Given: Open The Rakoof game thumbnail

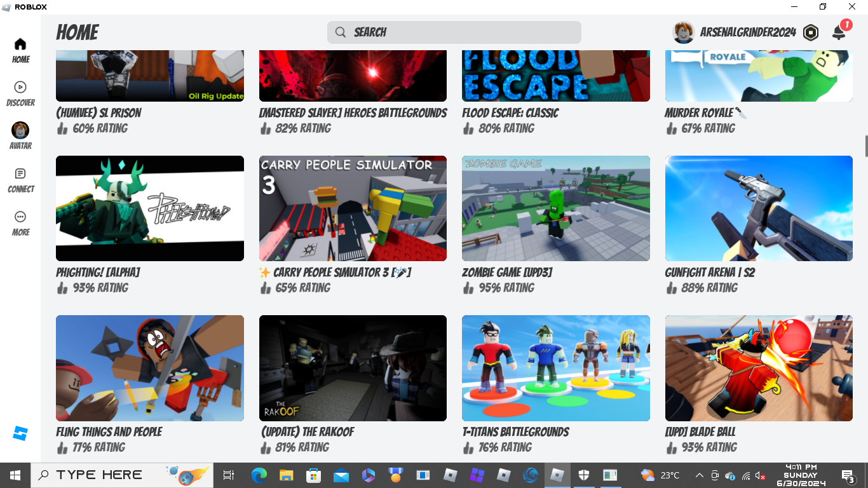Looking at the screenshot, I should click(353, 368).
